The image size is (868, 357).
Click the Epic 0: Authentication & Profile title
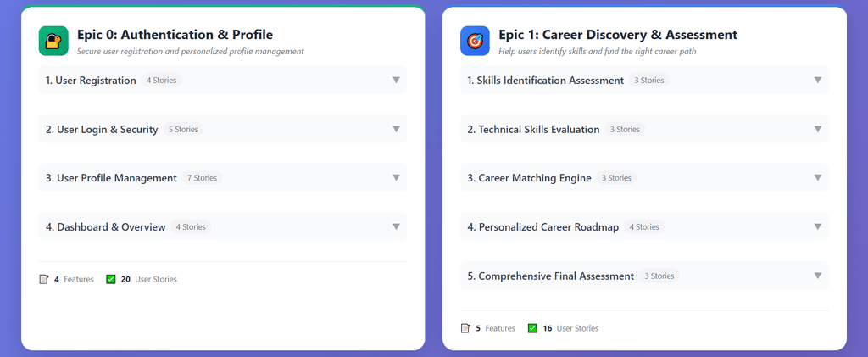click(175, 35)
